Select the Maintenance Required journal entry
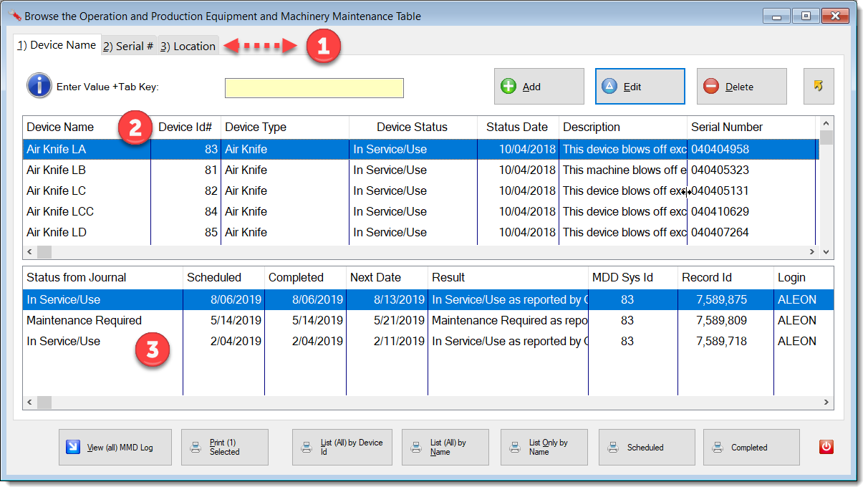 coord(84,321)
